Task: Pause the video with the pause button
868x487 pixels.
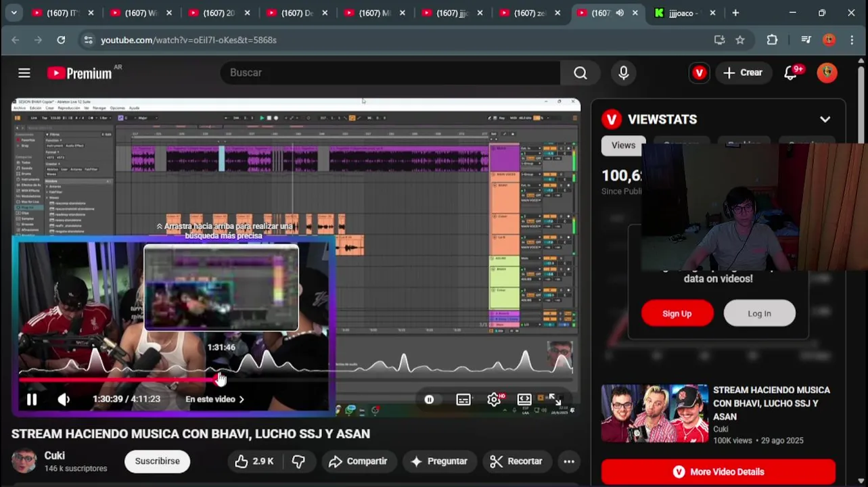Action: point(32,399)
